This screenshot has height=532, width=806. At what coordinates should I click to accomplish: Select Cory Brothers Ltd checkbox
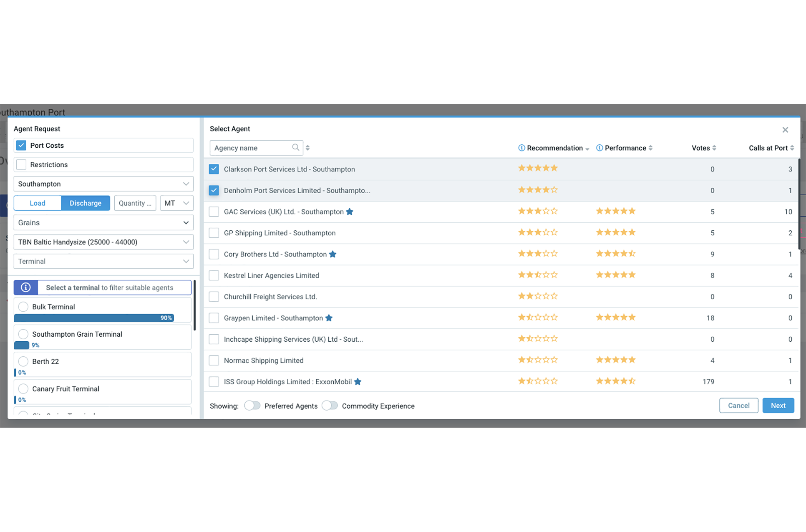[x=214, y=254]
